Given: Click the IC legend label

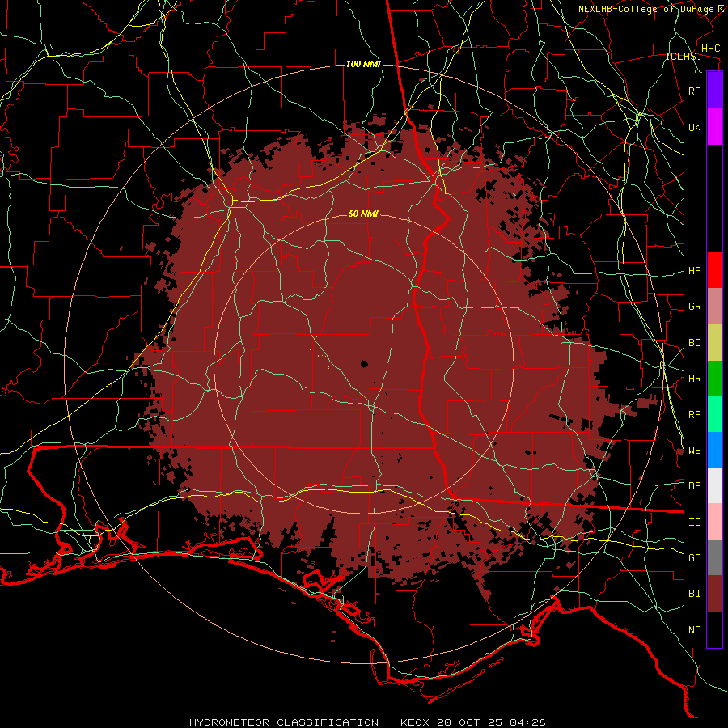Looking at the screenshot, I should [695, 523].
